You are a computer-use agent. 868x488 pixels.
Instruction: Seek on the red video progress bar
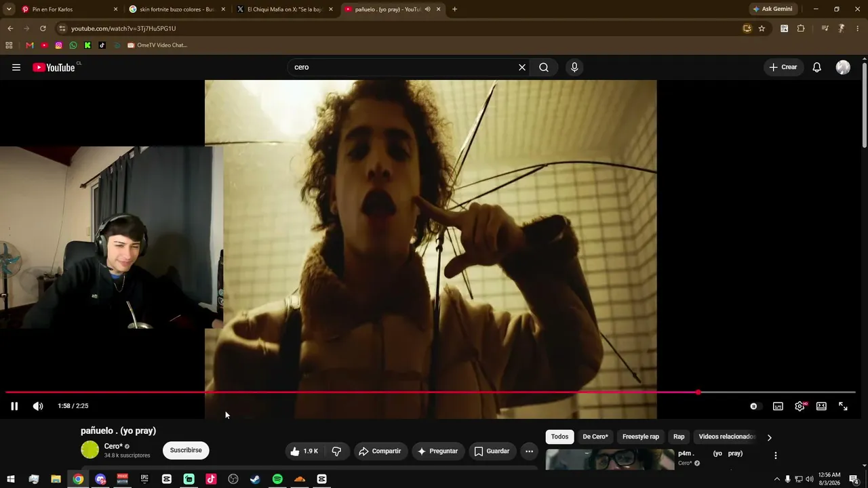coord(430,392)
